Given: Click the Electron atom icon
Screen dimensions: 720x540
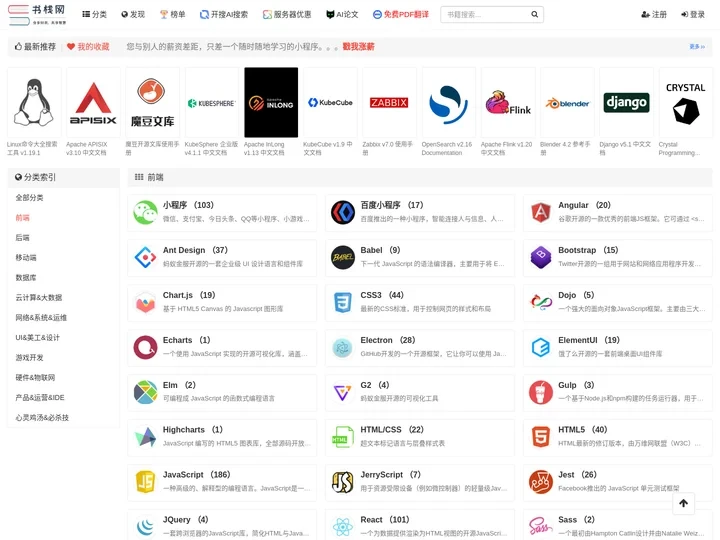Looking at the screenshot, I should pyautogui.click(x=343, y=348).
